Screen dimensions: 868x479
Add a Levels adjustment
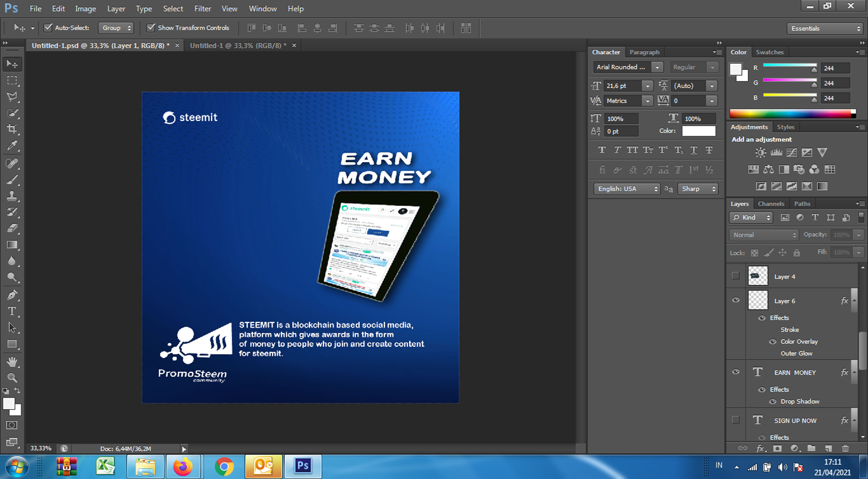776,152
